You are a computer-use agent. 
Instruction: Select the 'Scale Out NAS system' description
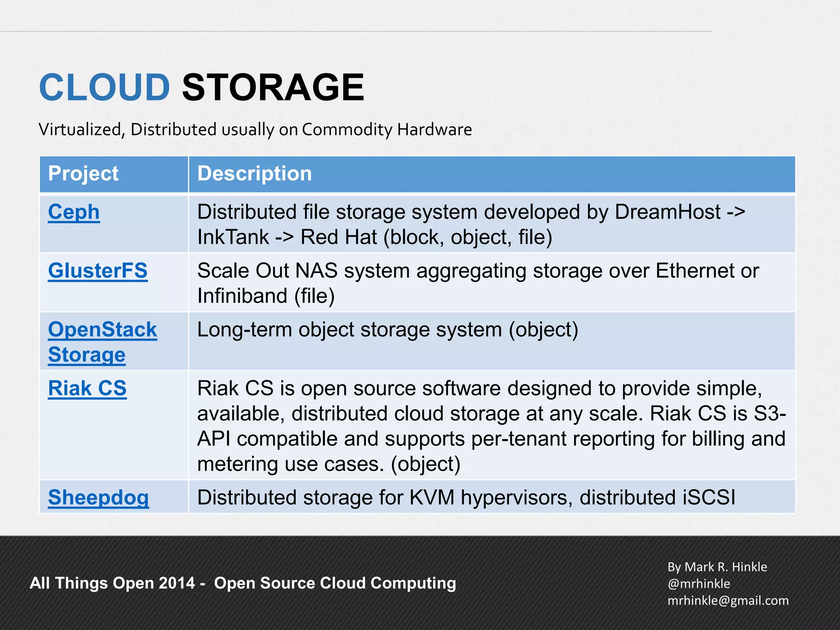pyautogui.click(x=478, y=283)
